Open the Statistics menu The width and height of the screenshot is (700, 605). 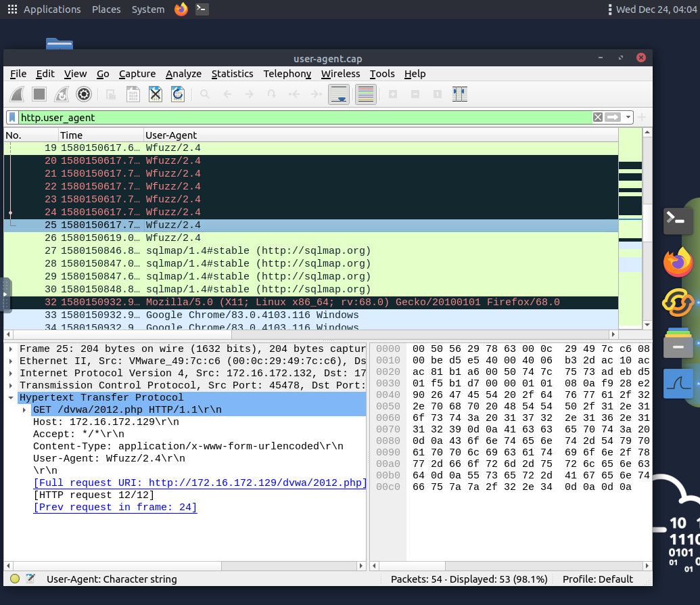[x=232, y=74]
